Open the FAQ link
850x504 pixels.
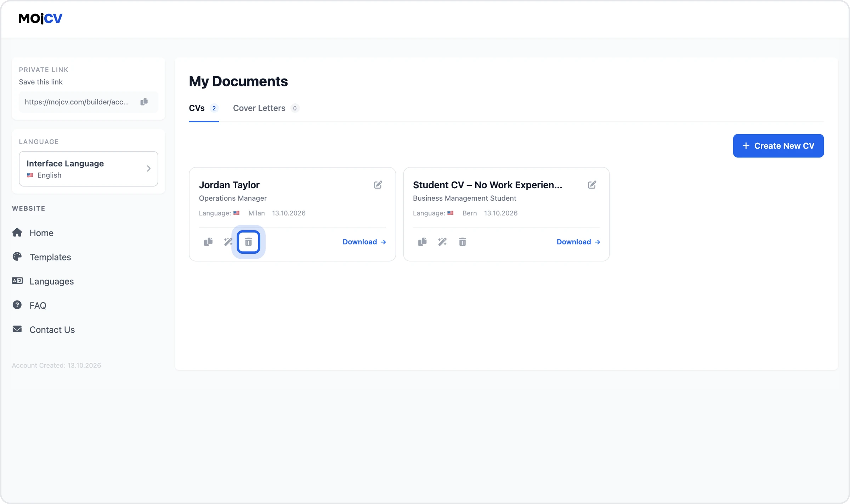tap(38, 305)
